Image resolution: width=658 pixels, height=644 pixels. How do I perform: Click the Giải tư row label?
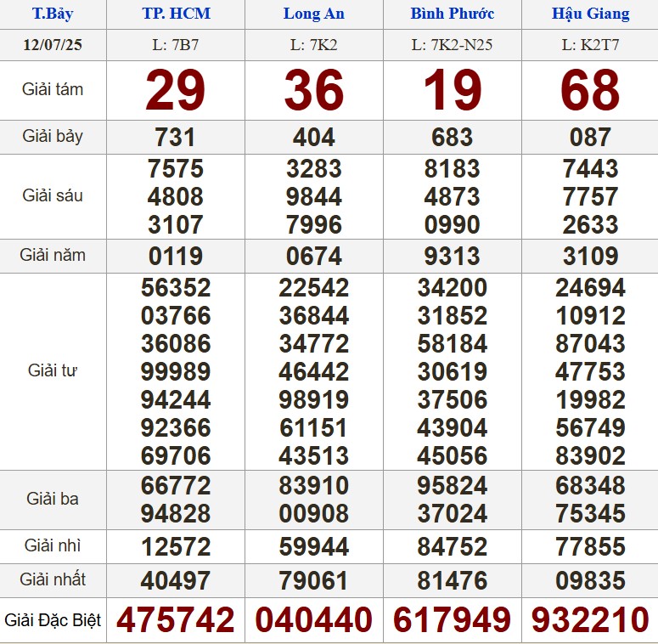[x=53, y=370]
